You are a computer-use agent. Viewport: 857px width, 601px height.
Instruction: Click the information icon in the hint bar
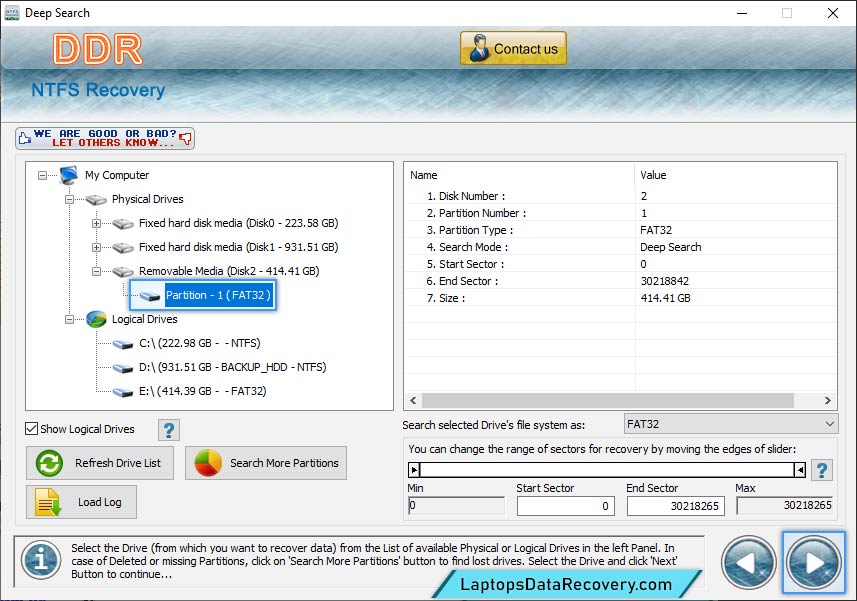(41, 559)
